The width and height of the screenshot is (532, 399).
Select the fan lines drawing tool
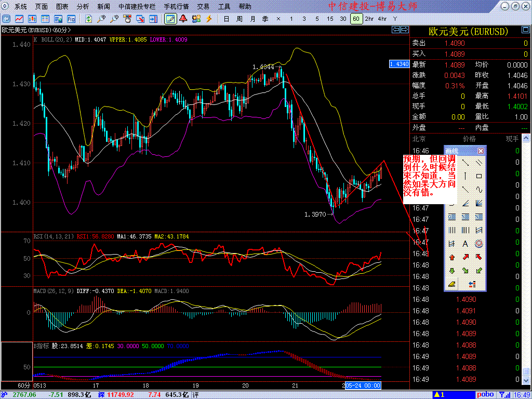click(x=478, y=203)
